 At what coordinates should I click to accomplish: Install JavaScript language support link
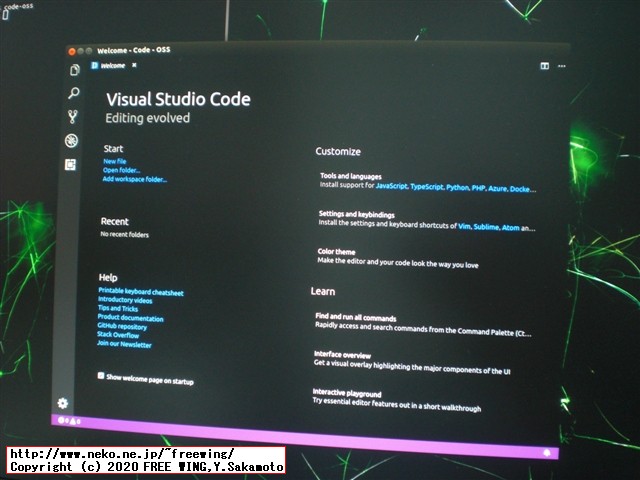(x=392, y=186)
